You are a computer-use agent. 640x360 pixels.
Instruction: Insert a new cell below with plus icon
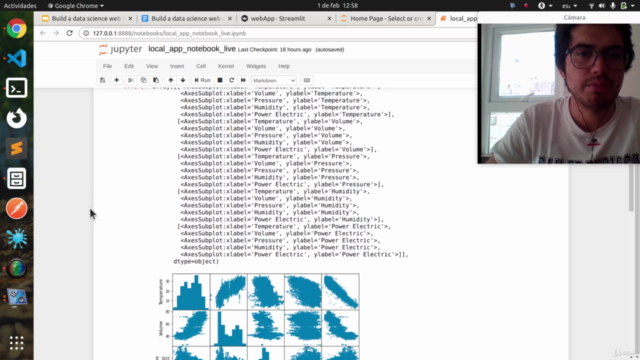116,80
